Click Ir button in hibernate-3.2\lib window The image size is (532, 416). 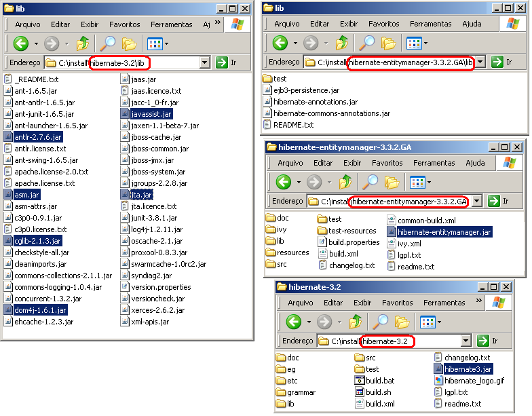(227, 62)
